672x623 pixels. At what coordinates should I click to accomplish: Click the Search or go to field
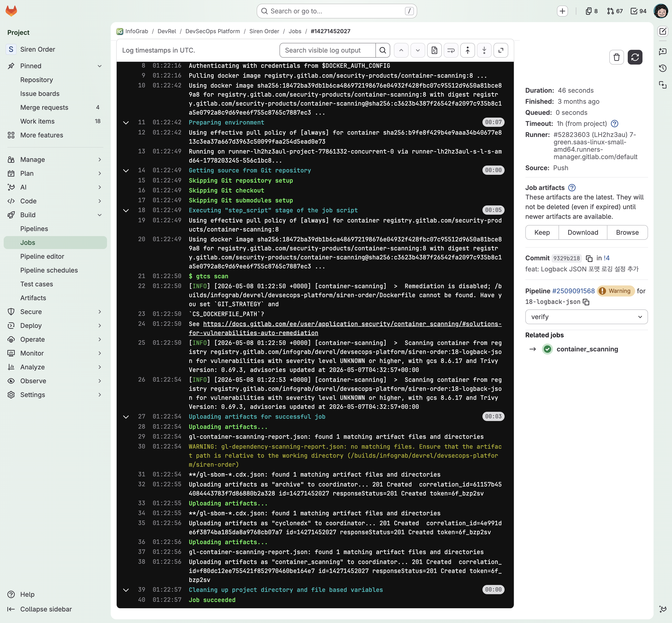(336, 11)
